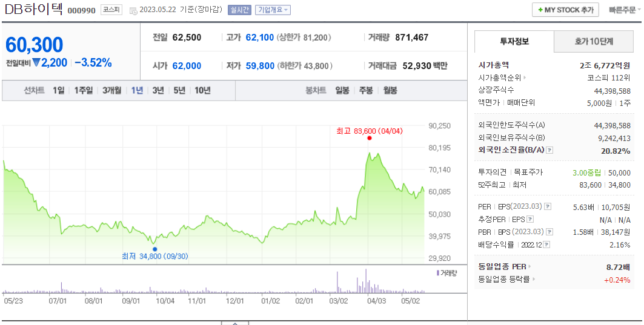This screenshot has height=325, width=644.
Task: Click the MY STOCK 추가 button
Action: (x=566, y=10)
